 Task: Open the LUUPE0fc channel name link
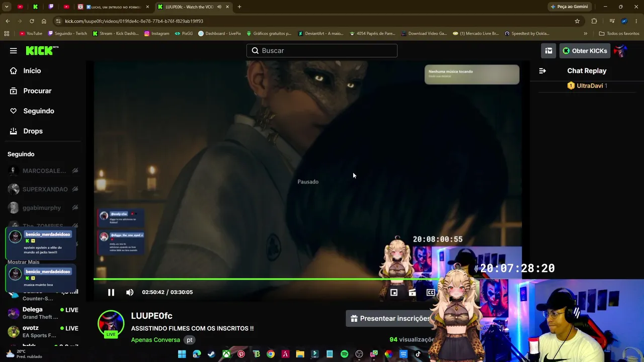(x=151, y=316)
